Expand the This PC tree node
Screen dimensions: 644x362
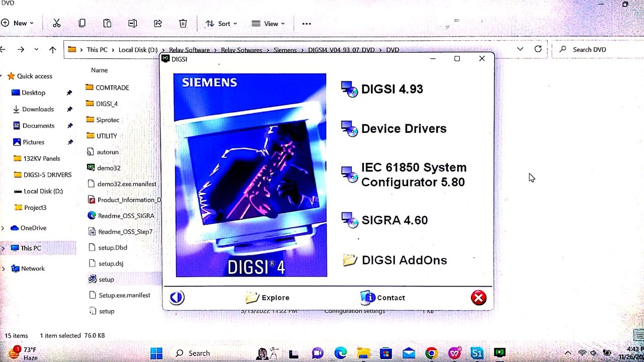pos(3,248)
